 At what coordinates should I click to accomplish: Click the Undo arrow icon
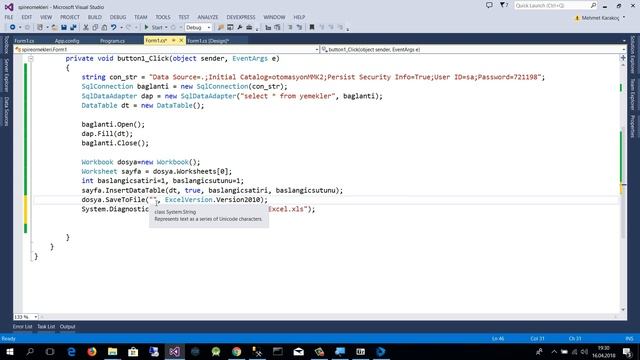tap(113, 27)
